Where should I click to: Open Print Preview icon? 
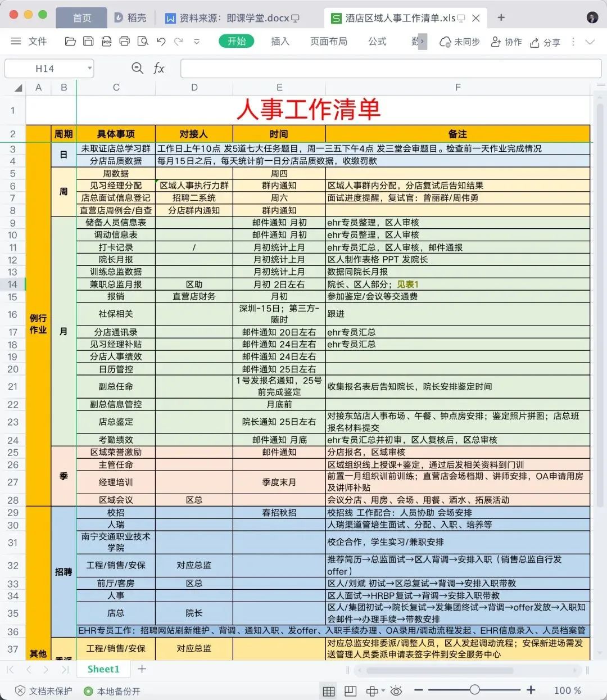tap(143, 41)
